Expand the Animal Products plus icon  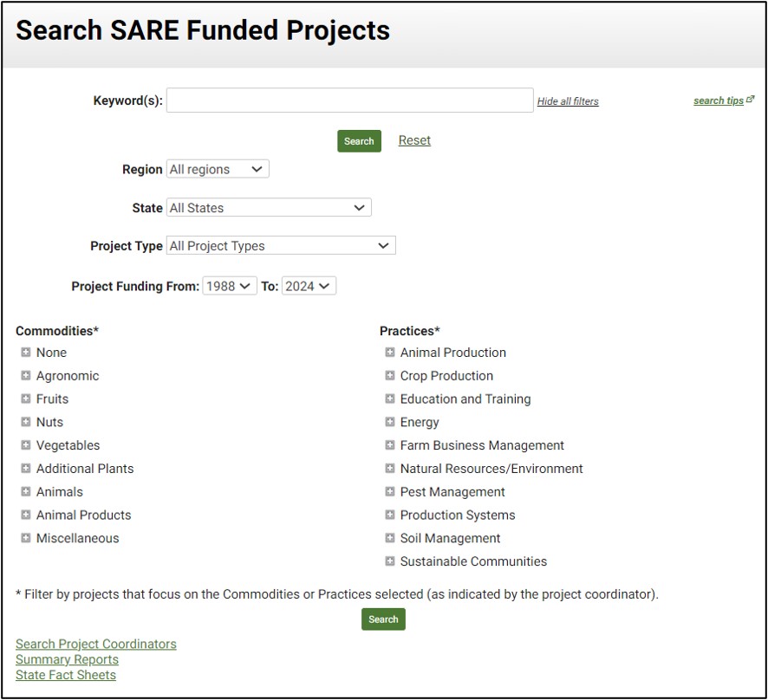[x=26, y=515]
